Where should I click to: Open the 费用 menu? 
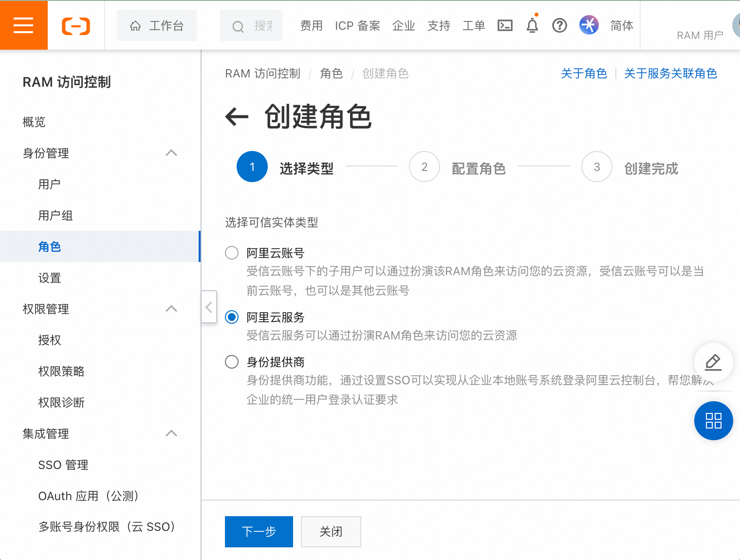(x=312, y=26)
